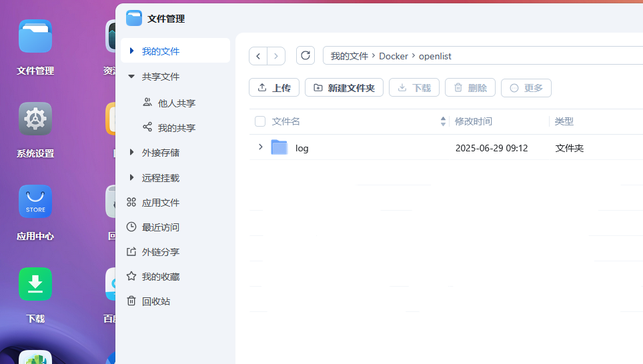Expand the log folder row chevron

tap(260, 147)
